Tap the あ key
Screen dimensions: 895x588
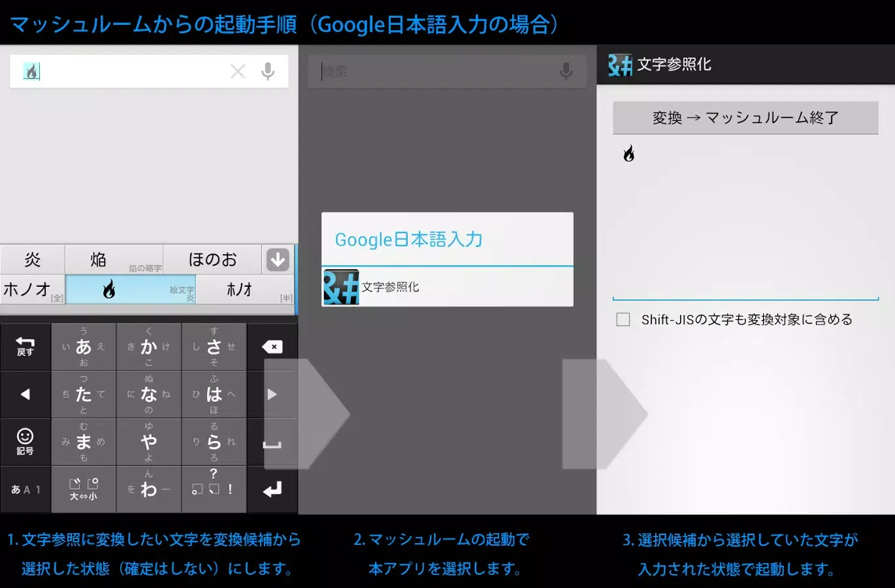84,347
